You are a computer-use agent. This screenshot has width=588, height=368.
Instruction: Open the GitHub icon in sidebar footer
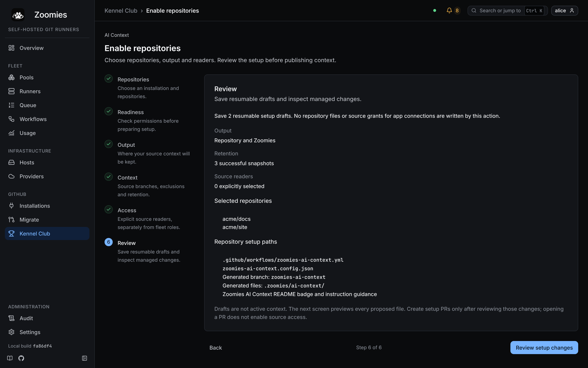click(x=21, y=358)
